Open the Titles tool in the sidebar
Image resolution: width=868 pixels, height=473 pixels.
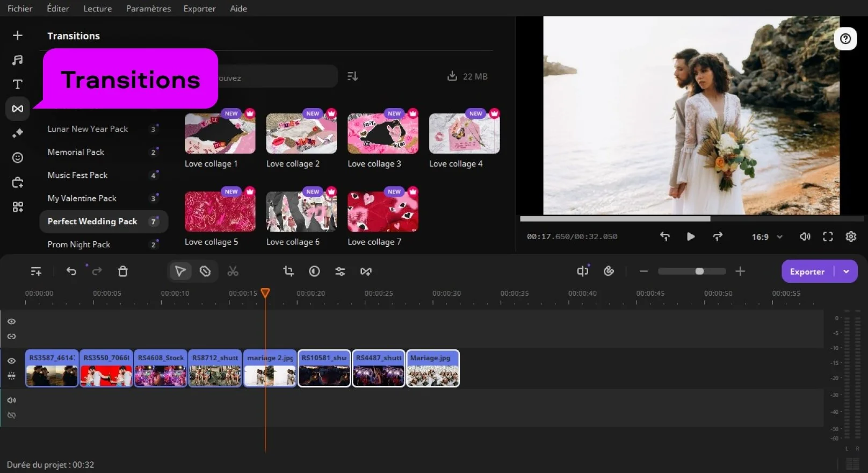[17, 84]
